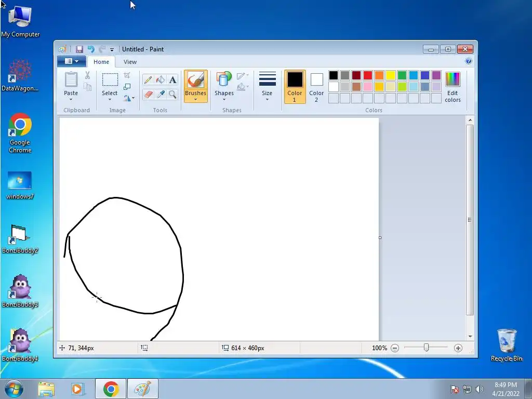Click the Paint Help question mark icon

click(469, 61)
